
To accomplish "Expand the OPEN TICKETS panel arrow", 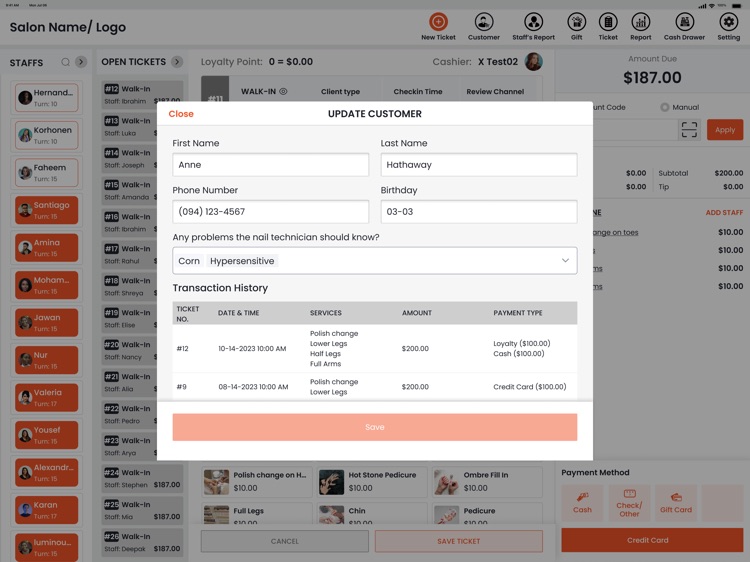I will pos(177,62).
